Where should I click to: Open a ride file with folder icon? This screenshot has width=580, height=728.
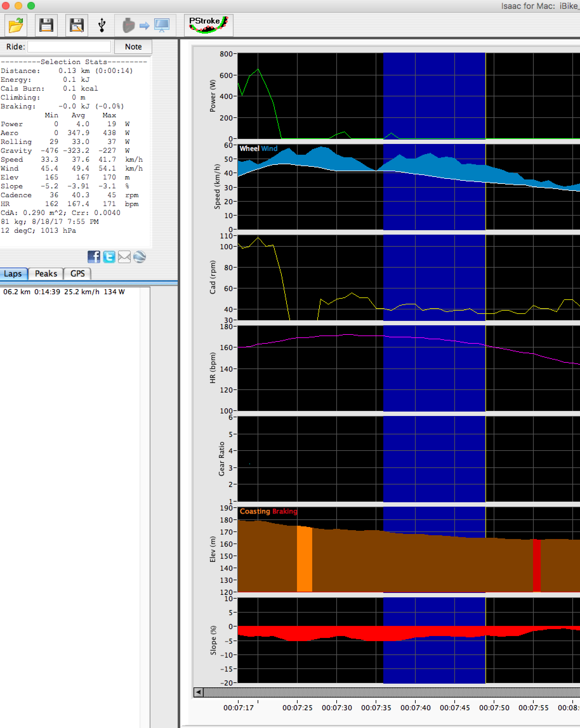coord(16,25)
